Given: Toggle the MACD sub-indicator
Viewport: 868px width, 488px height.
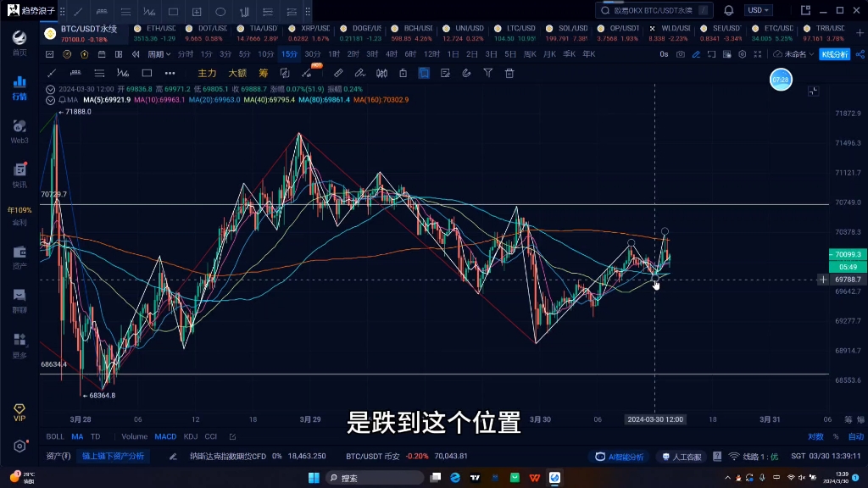Looking at the screenshot, I should (165, 436).
